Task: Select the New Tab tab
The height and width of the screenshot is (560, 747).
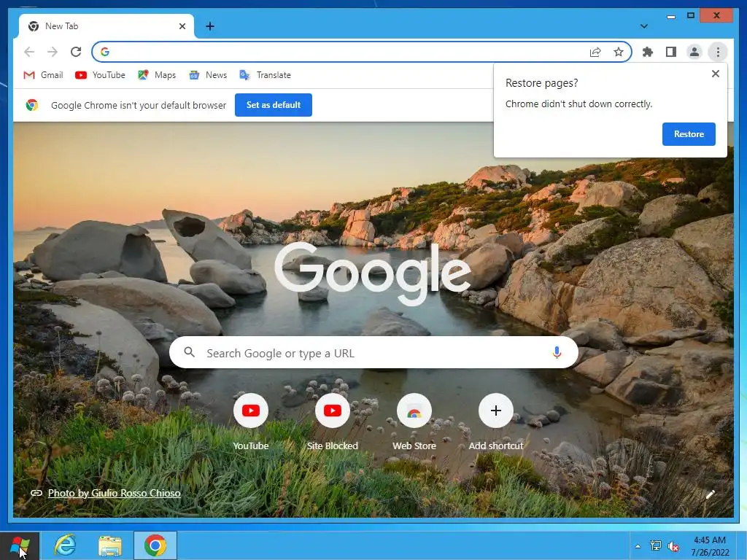Action: [107, 26]
